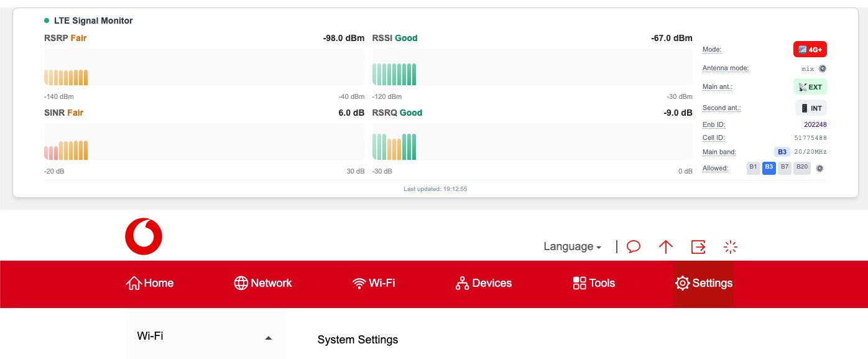This screenshot has height=359, width=868.
Task: Click the Main band: label
Action: pos(719,151)
